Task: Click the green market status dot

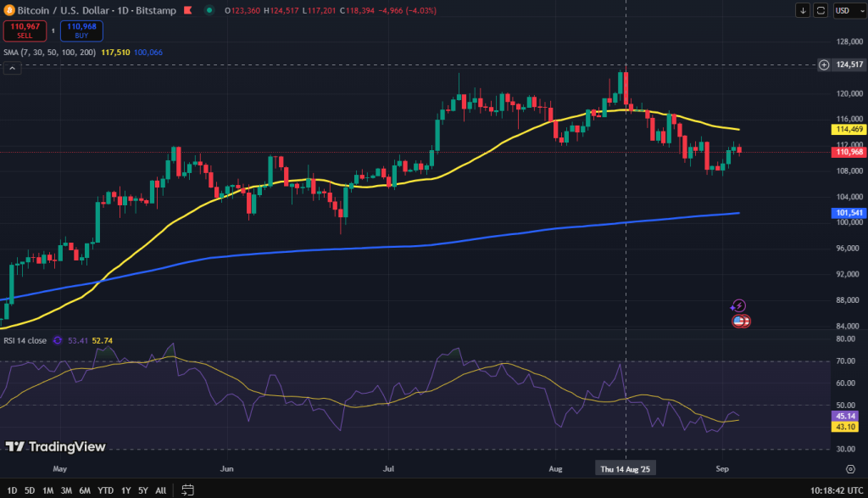Action: (209, 10)
